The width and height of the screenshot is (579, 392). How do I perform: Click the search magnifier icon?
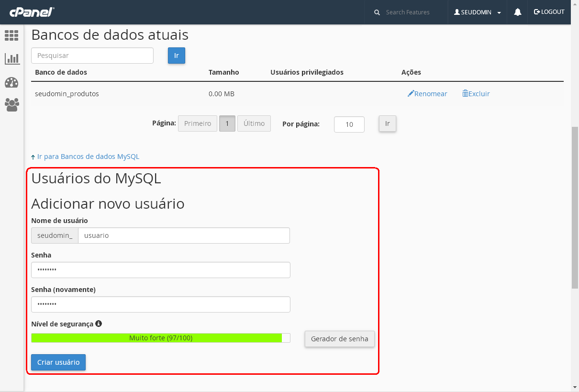coord(377,12)
